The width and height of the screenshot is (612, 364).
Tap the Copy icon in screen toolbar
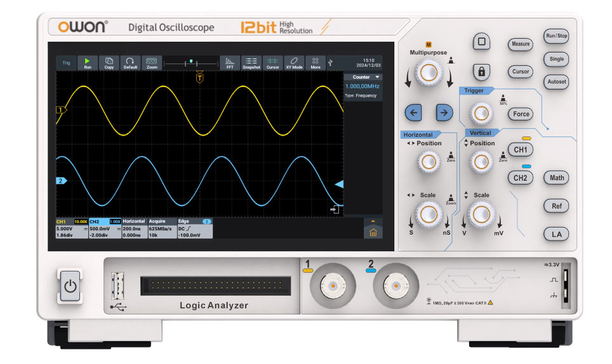109,63
